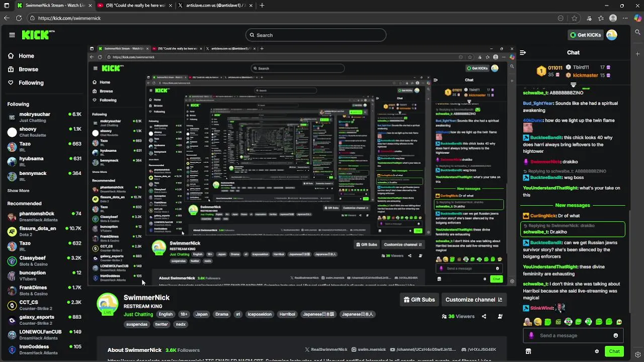
Task: Open the FrankDimes recommended channel
Action: 44,290
